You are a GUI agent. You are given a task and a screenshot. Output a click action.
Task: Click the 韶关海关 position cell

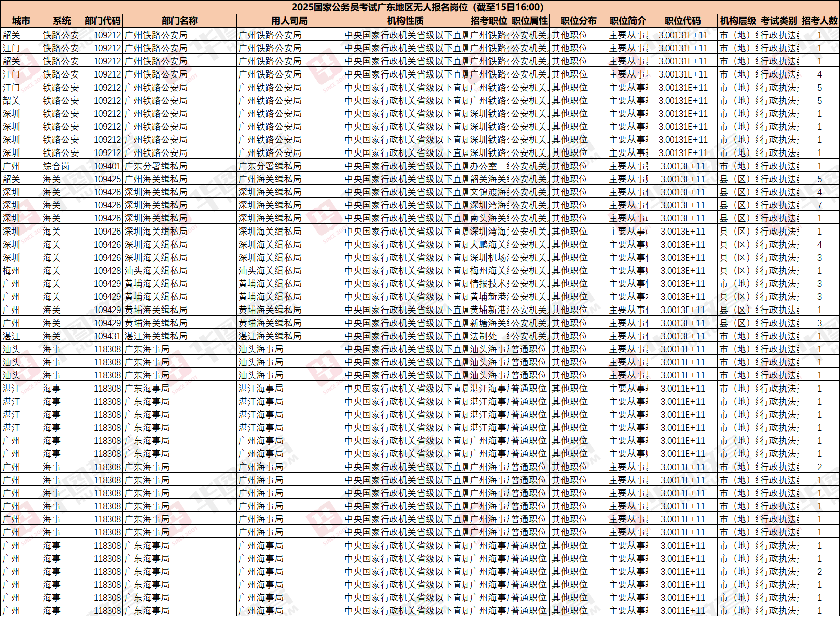tap(489, 179)
